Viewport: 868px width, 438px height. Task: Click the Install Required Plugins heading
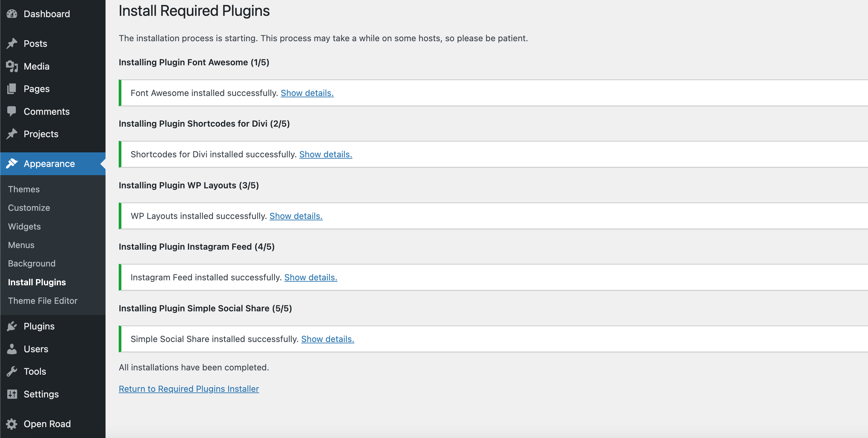coord(194,11)
